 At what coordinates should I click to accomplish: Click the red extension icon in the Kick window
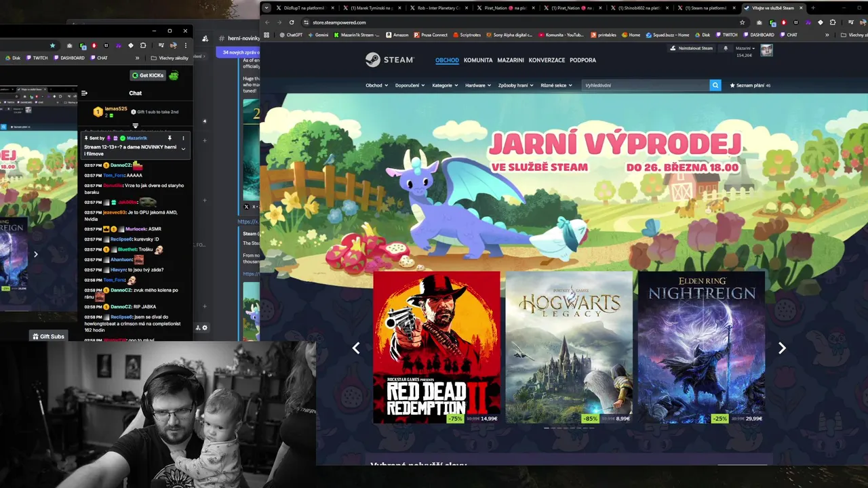(x=94, y=45)
